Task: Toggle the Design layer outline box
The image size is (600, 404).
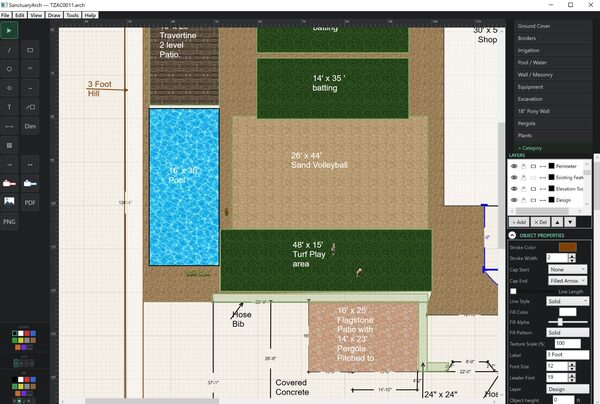Action: pyautogui.click(x=533, y=200)
